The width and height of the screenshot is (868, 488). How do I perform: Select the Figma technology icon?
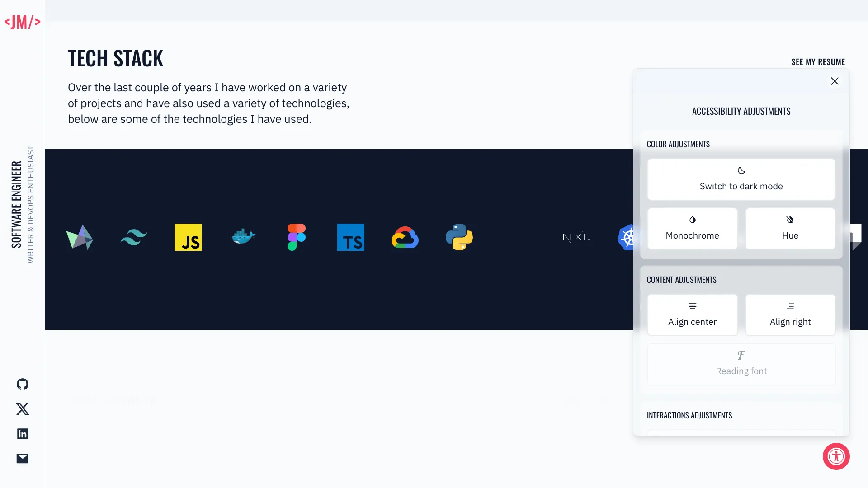[x=296, y=237]
